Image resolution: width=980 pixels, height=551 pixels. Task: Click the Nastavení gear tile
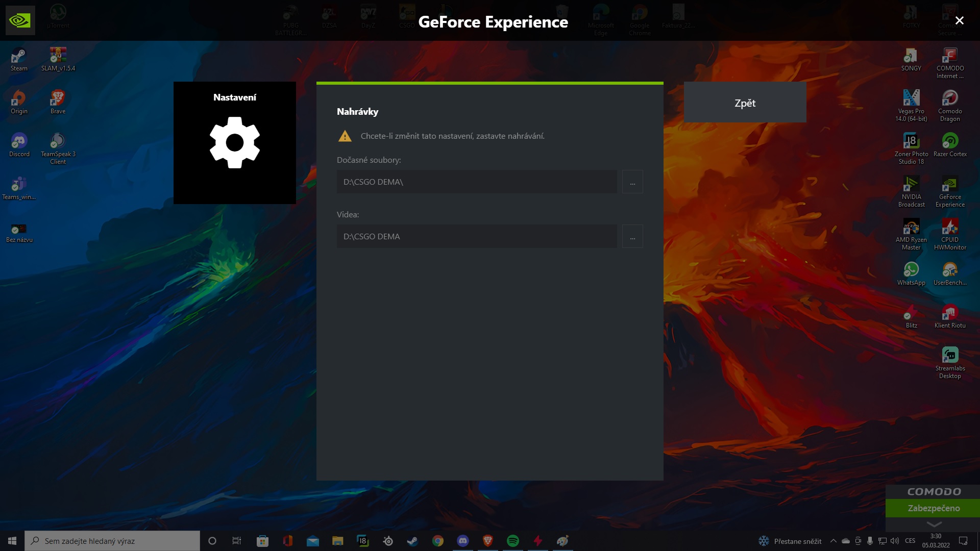click(235, 143)
